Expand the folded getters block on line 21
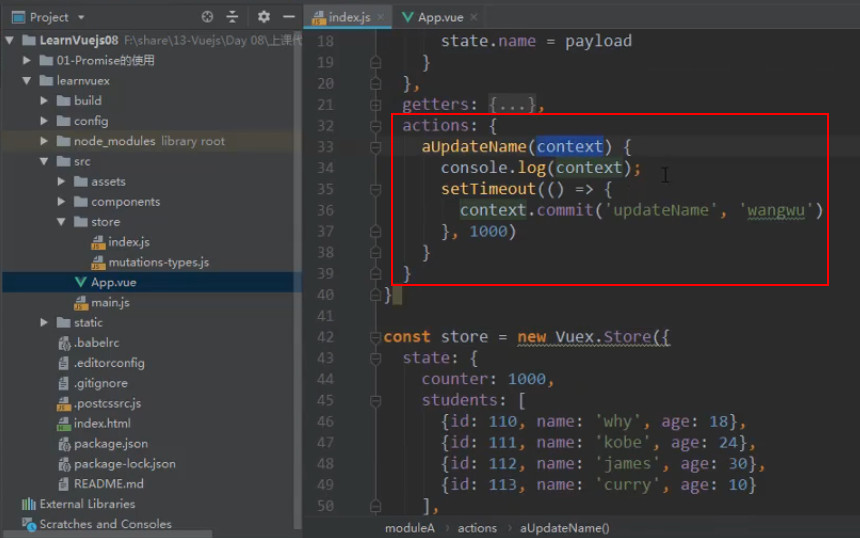This screenshot has width=860, height=538. coord(376,104)
